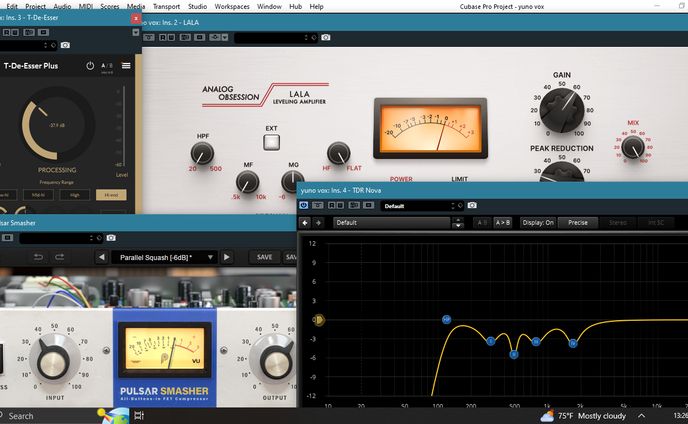The height and width of the screenshot is (424, 688).
Task: Expand the system tray hidden icons chevron
Action: 641,416
